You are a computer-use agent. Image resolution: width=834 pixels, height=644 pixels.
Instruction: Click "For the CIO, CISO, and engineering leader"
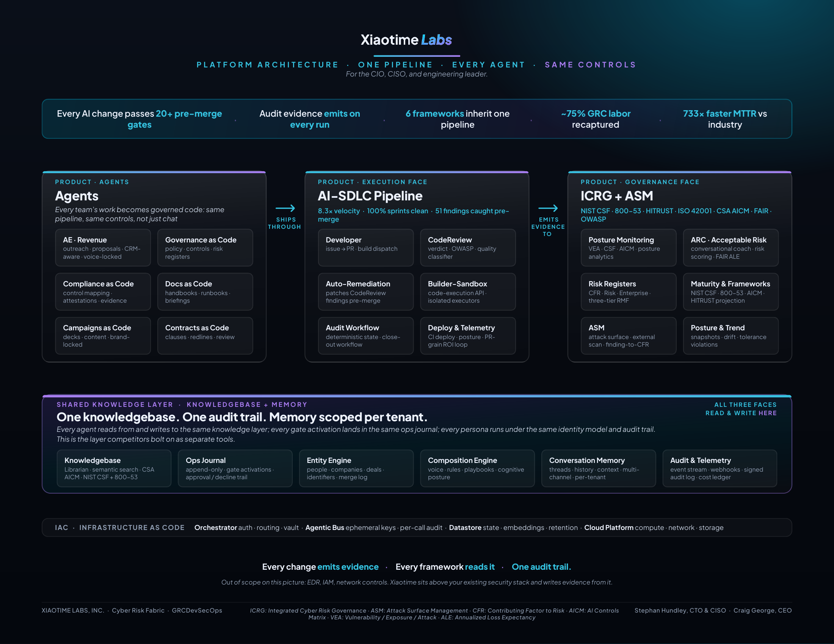click(417, 74)
